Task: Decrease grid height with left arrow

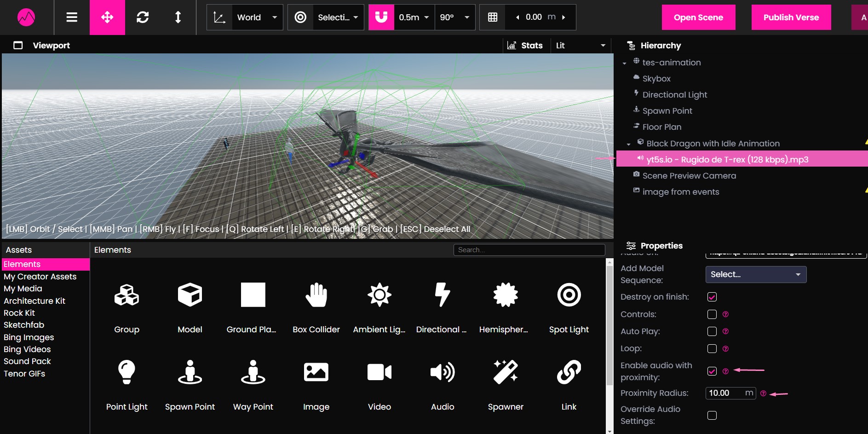Action: tap(517, 17)
